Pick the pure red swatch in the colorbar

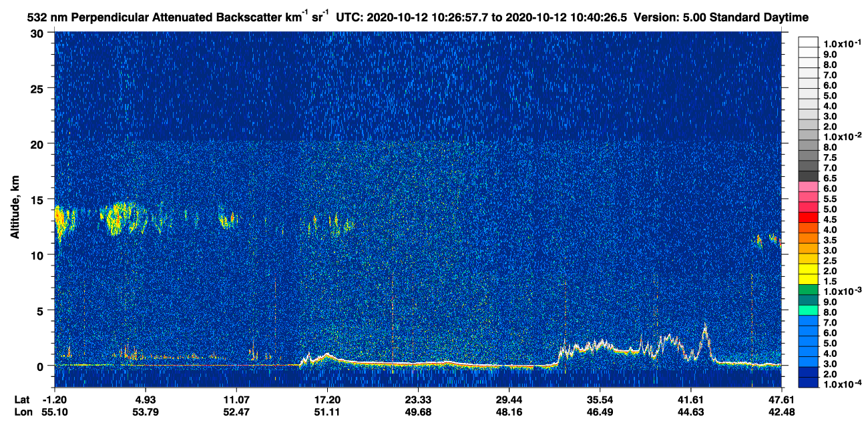(x=809, y=217)
